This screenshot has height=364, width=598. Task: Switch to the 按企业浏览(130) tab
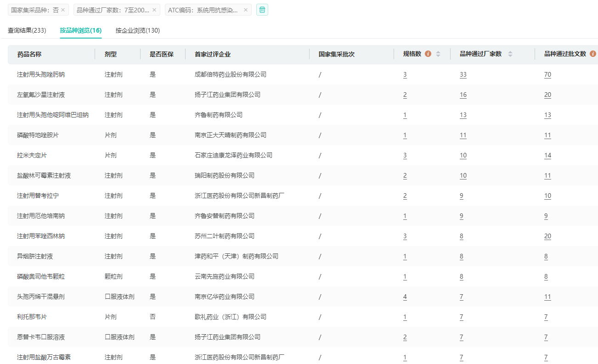tap(138, 30)
